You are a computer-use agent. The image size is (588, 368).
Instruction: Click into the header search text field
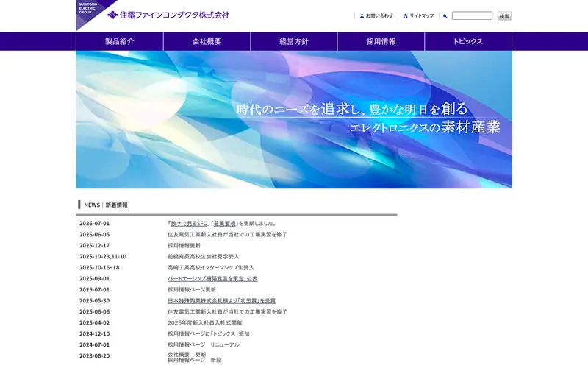click(x=472, y=15)
